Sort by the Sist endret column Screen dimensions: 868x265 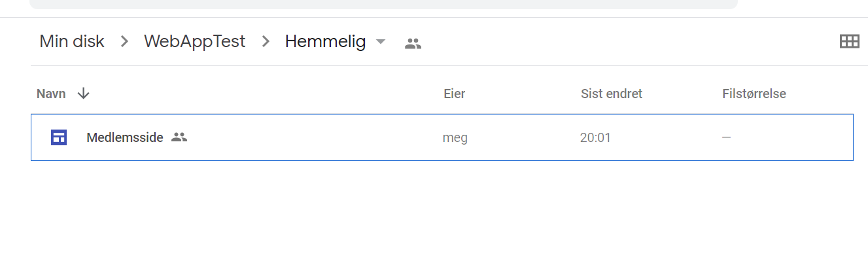[x=612, y=94]
